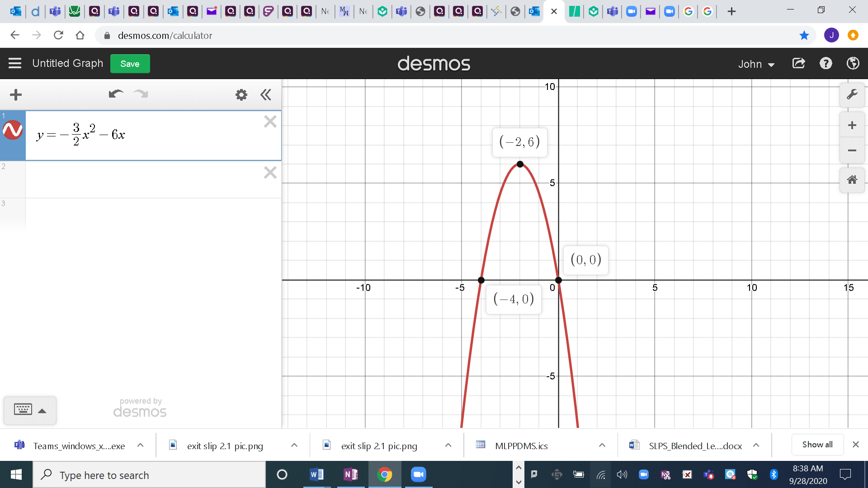Bookmark the page with the star
The height and width of the screenshot is (488, 868).
tap(805, 35)
